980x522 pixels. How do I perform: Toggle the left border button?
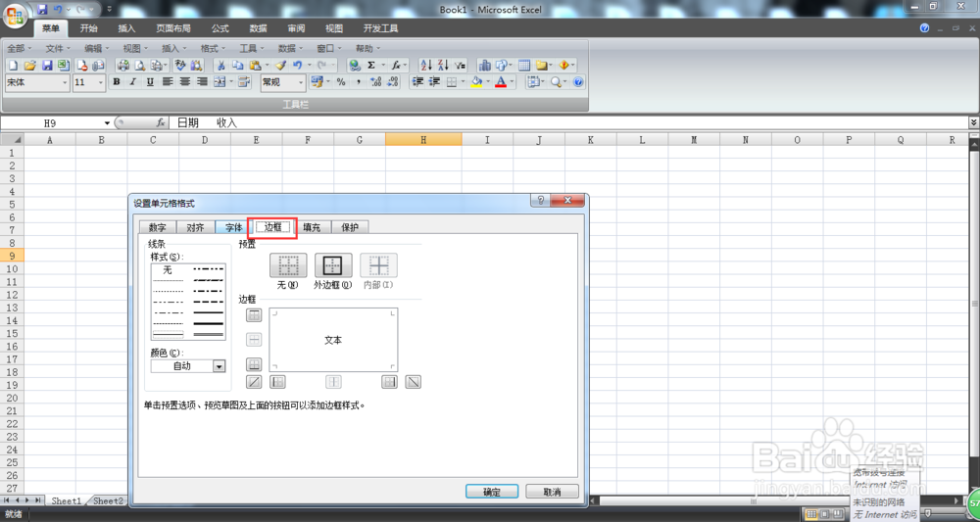(277, 382)
